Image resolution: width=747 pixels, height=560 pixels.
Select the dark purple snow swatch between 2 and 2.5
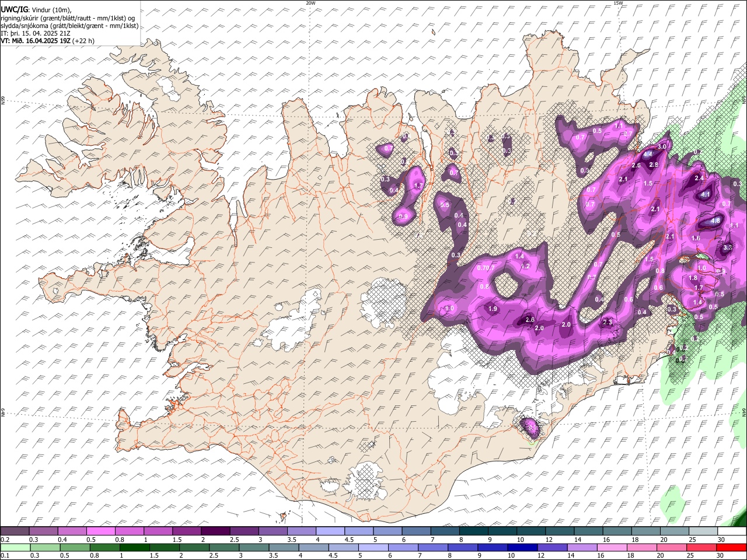[x=215, y=531]
